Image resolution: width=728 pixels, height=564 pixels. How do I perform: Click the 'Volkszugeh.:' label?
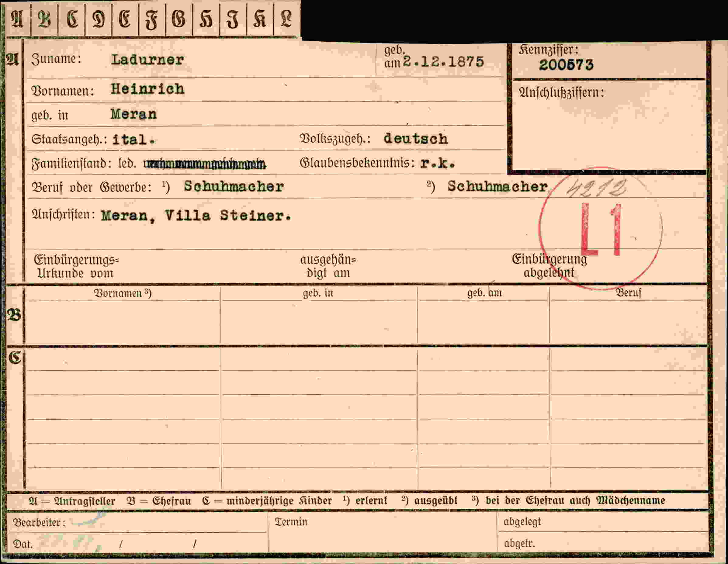click(x=335, y=139)
